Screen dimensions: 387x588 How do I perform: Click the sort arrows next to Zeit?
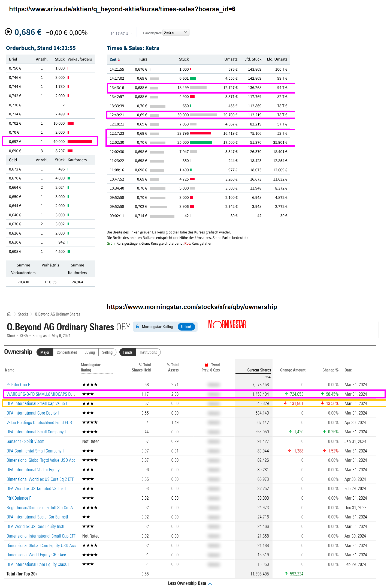tap(119, 60)
